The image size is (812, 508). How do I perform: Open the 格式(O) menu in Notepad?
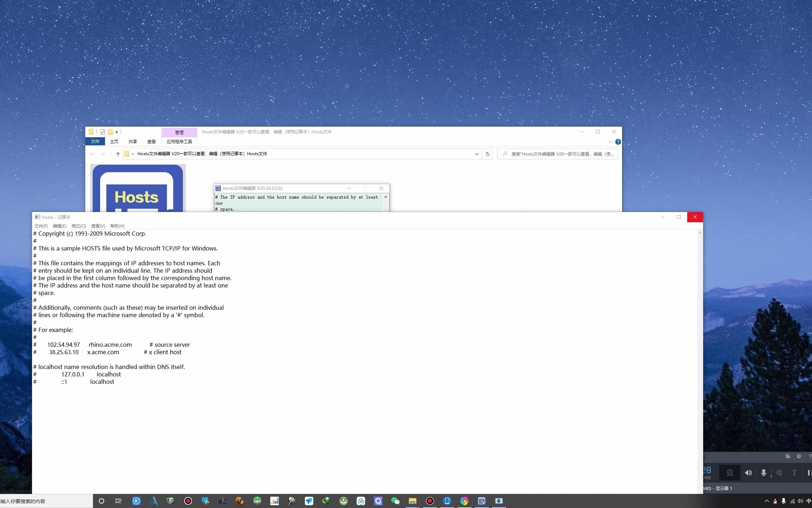[x=79, y=226]
